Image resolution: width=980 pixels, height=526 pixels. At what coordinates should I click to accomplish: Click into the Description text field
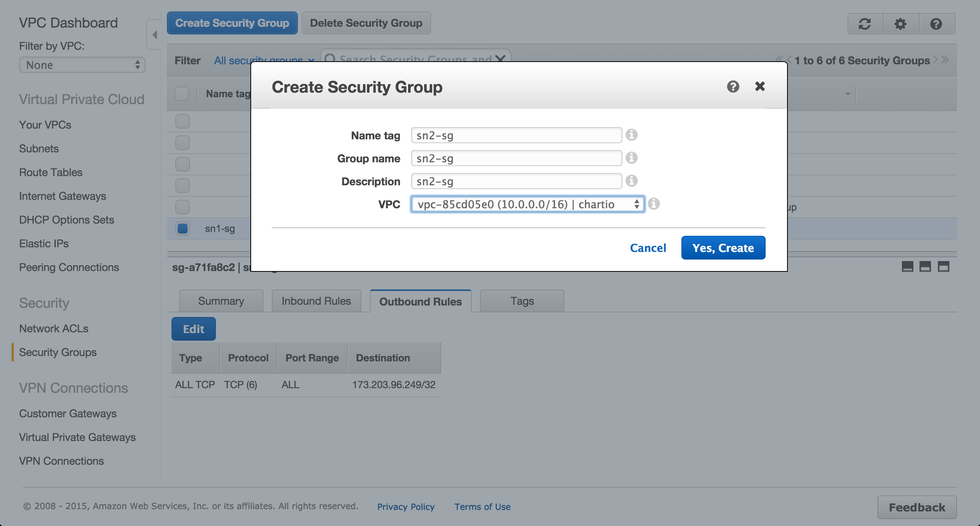coord(516,181)
